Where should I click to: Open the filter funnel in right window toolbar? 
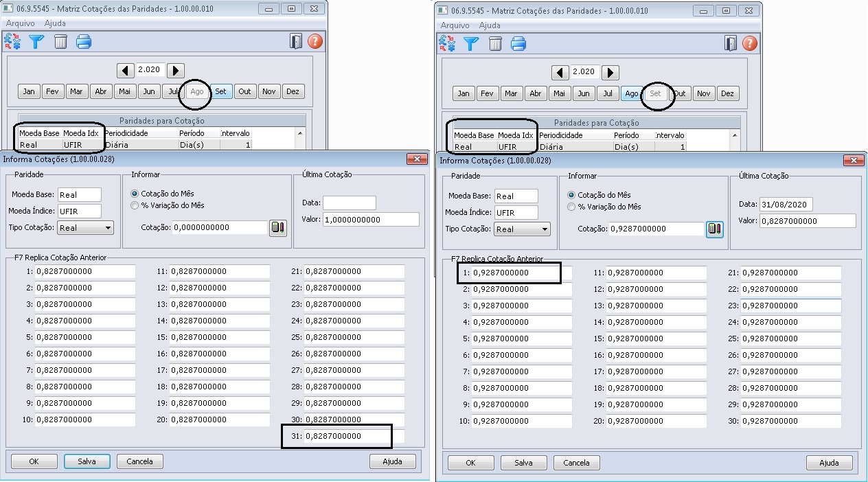click(x=471, y=44)
